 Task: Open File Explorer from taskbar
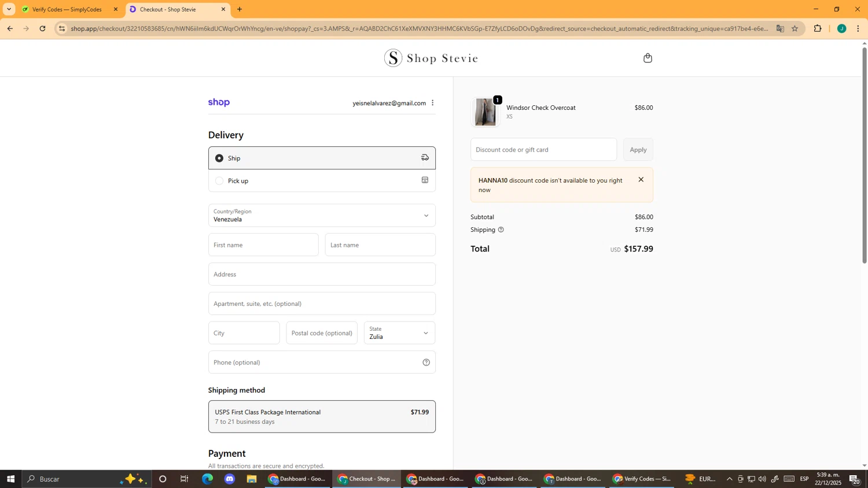point(252,479)
